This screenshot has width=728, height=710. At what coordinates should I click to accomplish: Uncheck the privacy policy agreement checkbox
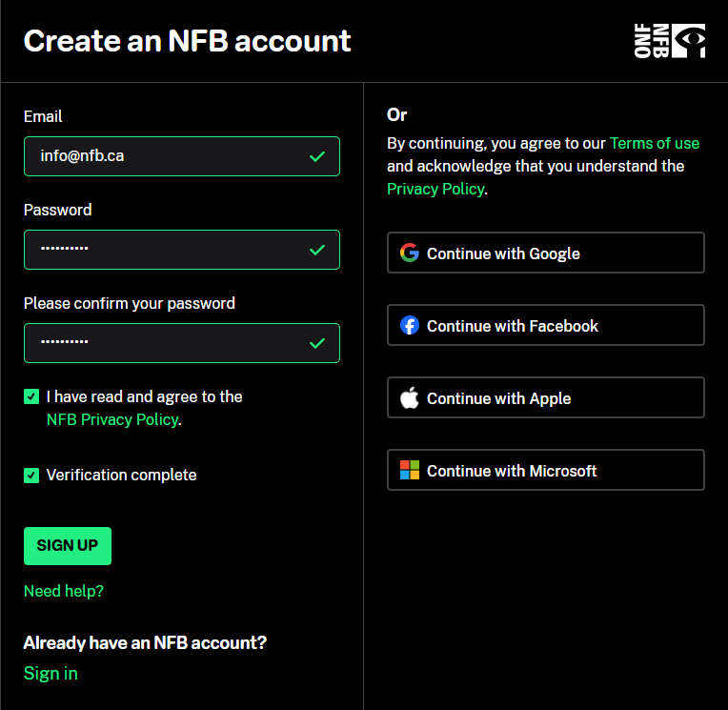(x=31, y=397)
